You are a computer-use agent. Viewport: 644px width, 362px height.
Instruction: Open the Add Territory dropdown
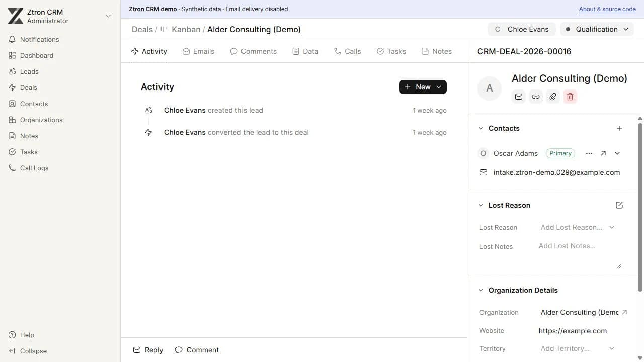tap(578, 348)
